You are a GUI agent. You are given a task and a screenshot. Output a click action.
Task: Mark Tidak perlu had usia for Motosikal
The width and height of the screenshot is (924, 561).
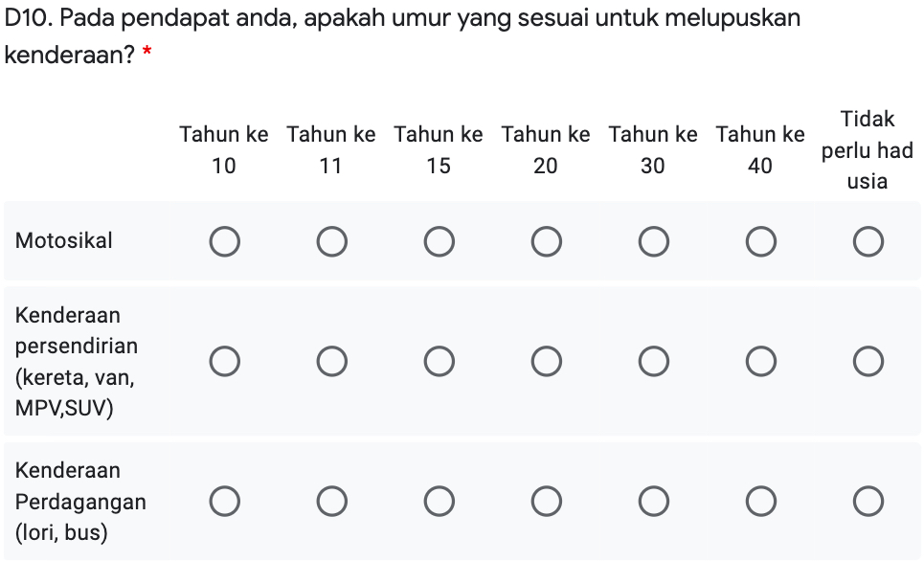pos(868,242)
